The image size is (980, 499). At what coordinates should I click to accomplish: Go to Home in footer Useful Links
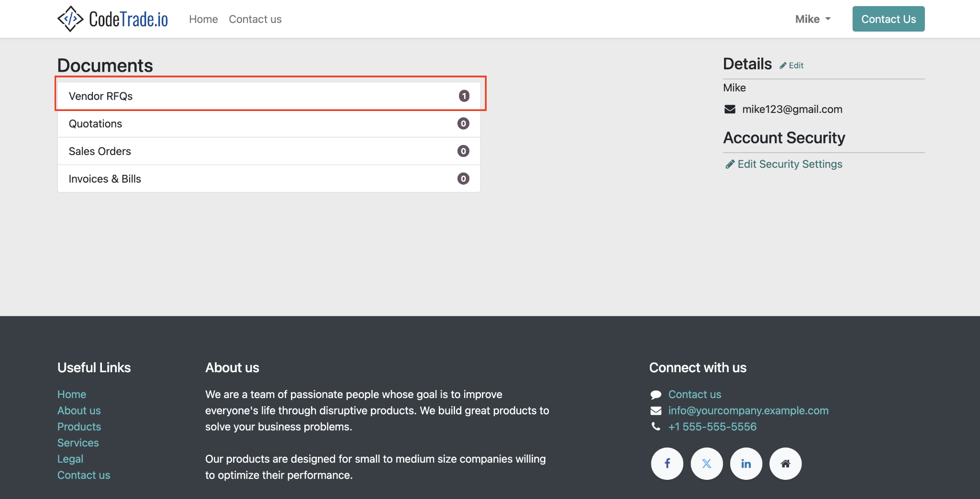72,394
